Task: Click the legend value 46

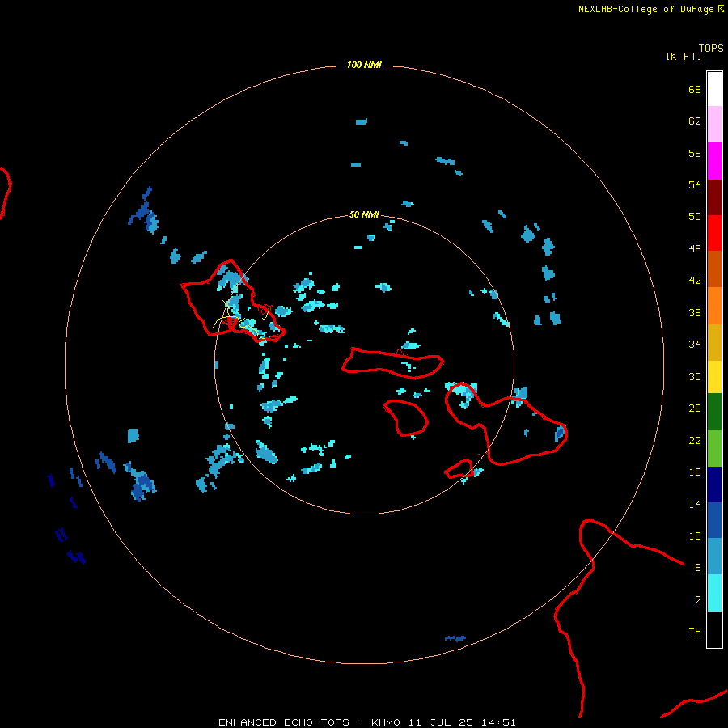Action: click(x=695, y=248)
